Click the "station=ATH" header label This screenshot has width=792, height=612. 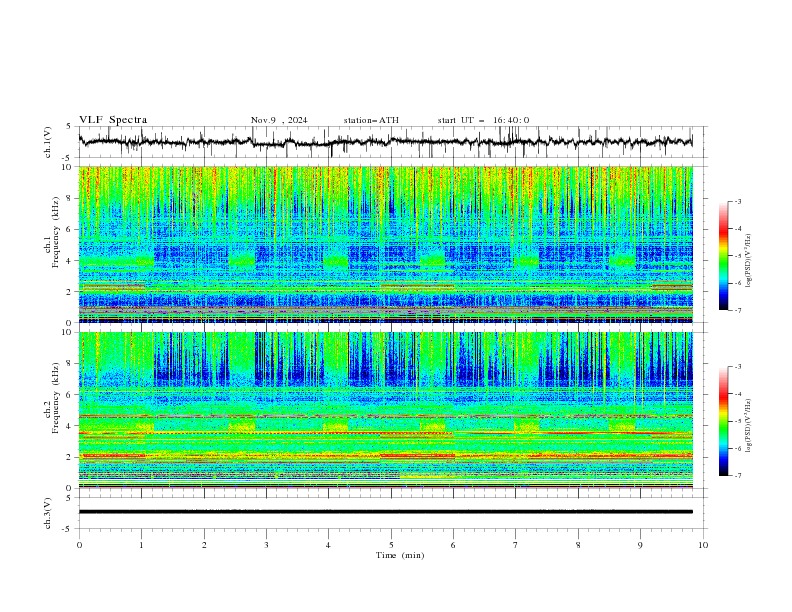click(x=371, y=120)
